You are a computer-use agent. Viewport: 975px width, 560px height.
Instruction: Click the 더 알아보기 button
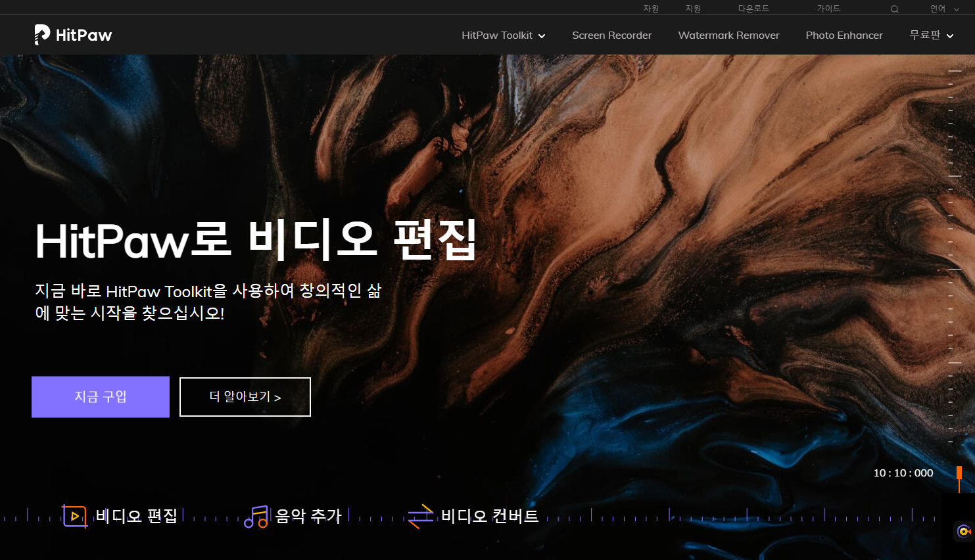[x=245, y=397]
